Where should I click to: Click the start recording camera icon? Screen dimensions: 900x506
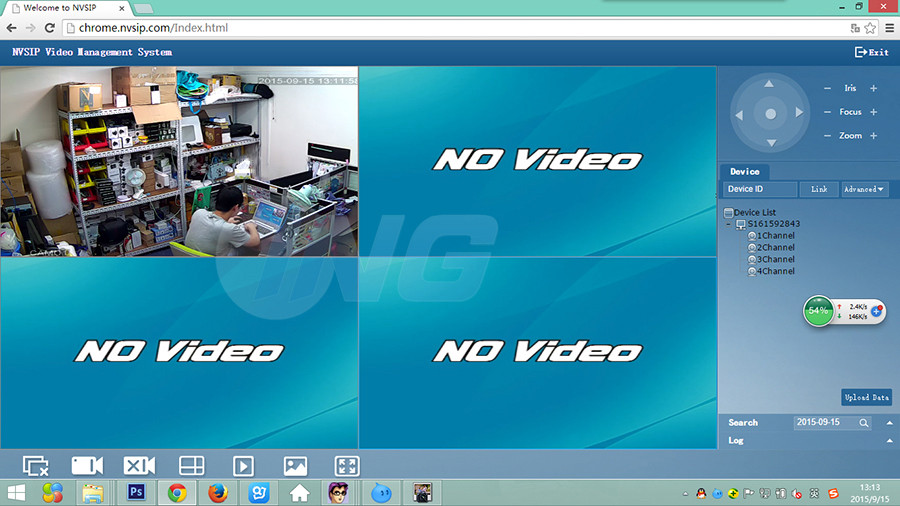click(x=87, y=466)
